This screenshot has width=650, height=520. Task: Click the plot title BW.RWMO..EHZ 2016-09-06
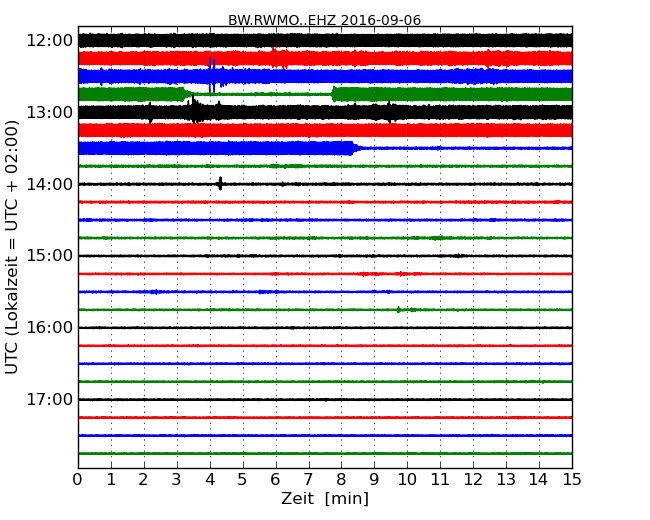point(324,20)
